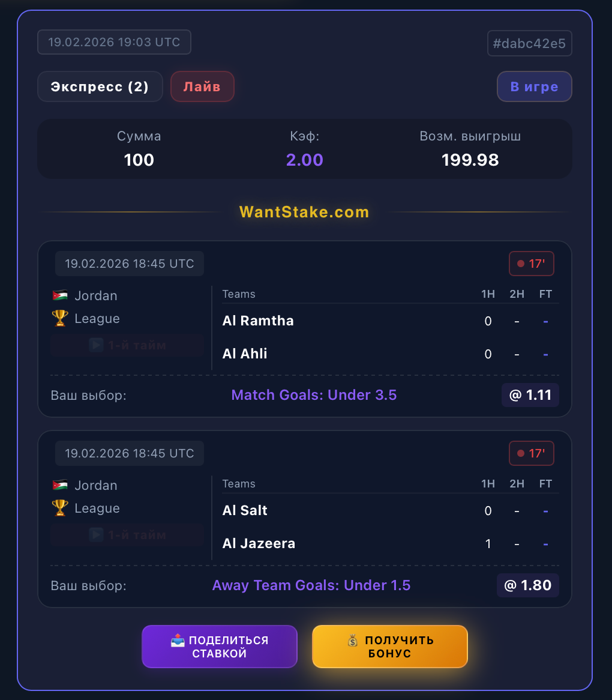
Task: Click the Away Team Goals: Under 1.5 selection
Action: tap(311, 585)
